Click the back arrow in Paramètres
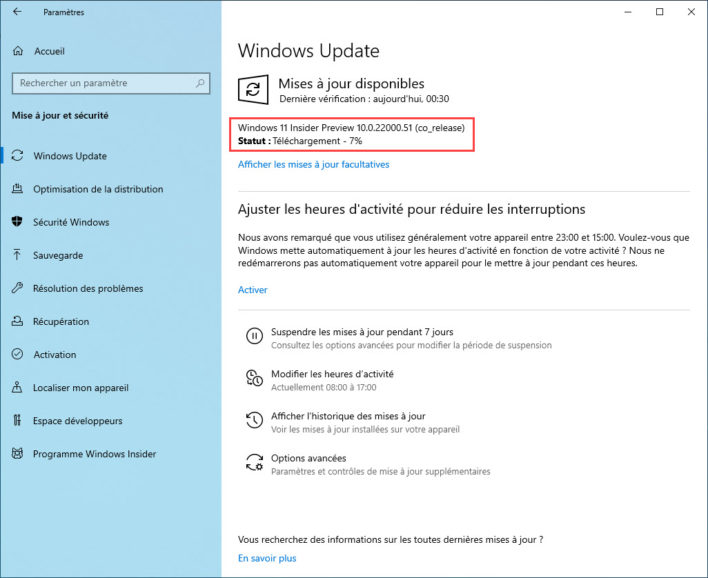Image resolution: width=708 pixels, height=578 pixels. pos(17,12)
